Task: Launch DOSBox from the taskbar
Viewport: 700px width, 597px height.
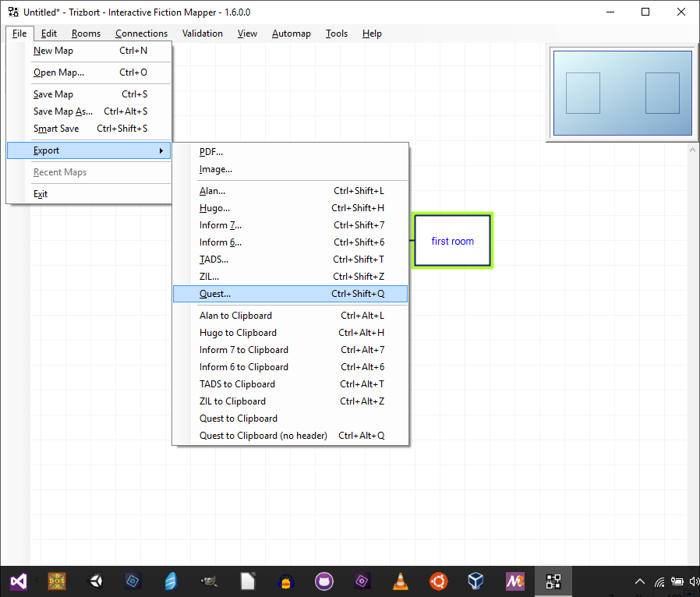Action: point(57,581)
